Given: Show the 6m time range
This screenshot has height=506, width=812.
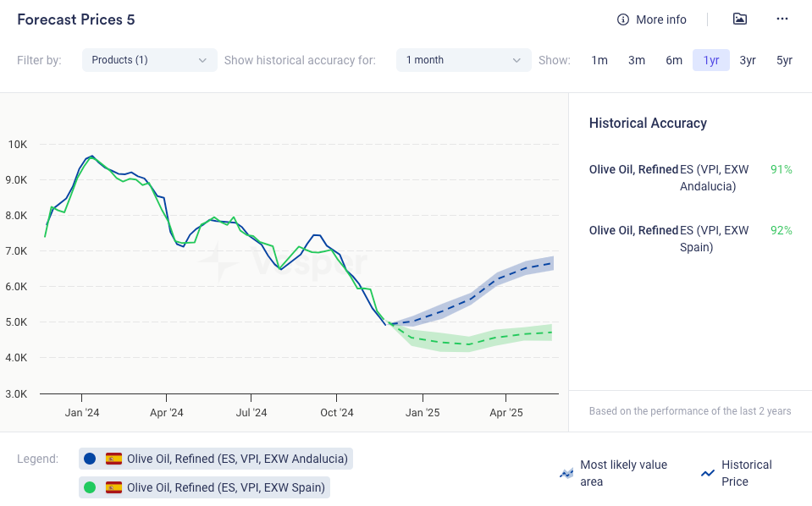Looking at the screenshot, I should pos(674,60).
